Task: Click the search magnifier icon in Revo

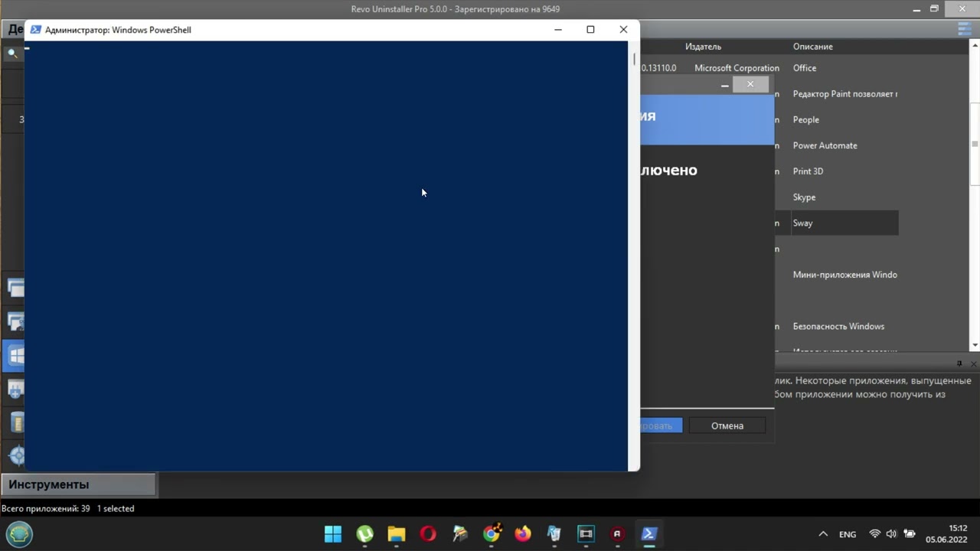Action: pos(12,54)
